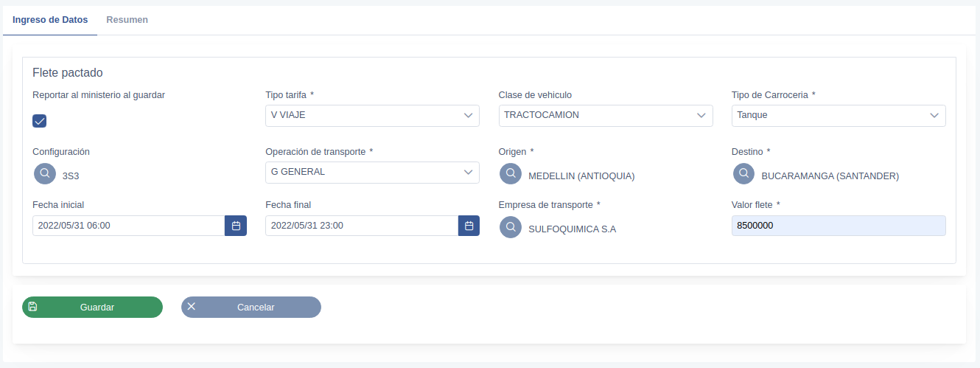Open the Origen search lookup icon
This screenshot has width=980, height=368.
pyautogui.click(x=511, y=174)
